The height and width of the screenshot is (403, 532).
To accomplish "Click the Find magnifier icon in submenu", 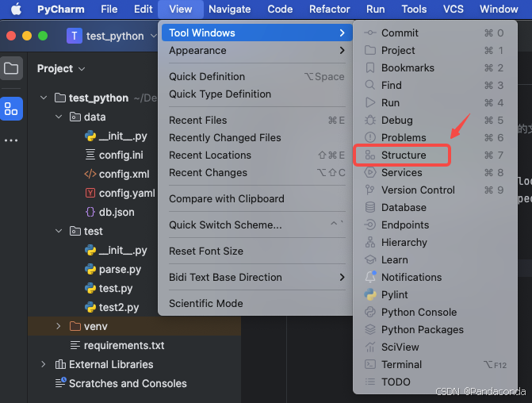I will 369,85.
